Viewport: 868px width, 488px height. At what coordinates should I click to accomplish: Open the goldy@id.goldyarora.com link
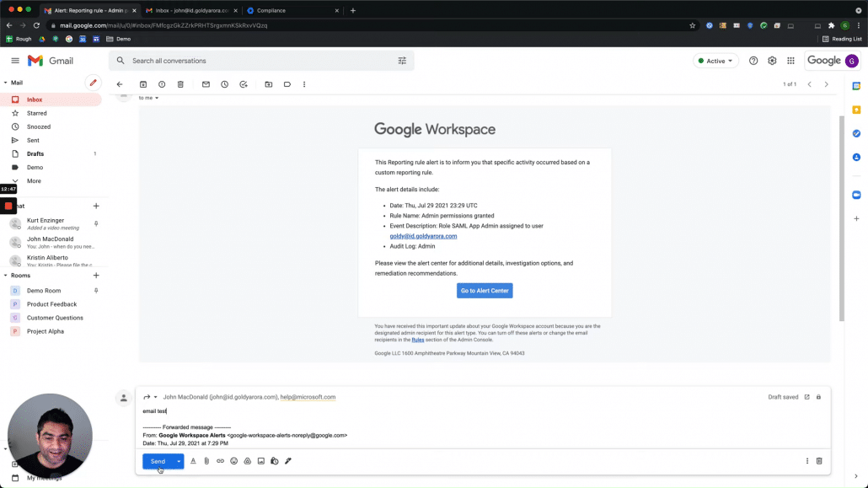[x=424, y=236]
